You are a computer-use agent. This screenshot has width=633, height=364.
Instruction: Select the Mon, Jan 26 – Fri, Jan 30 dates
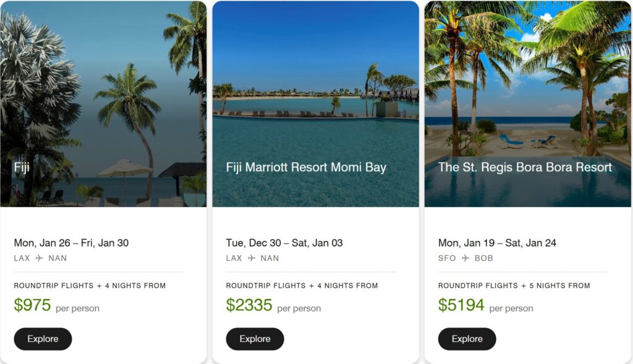[x=71, y=243]
